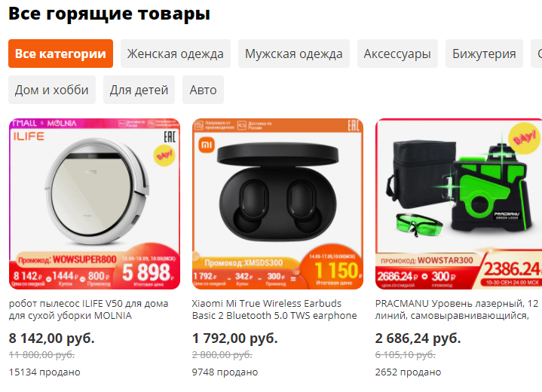542x392 pixels.
Task: Select the Бижутерия category
Action: (484, 54)
